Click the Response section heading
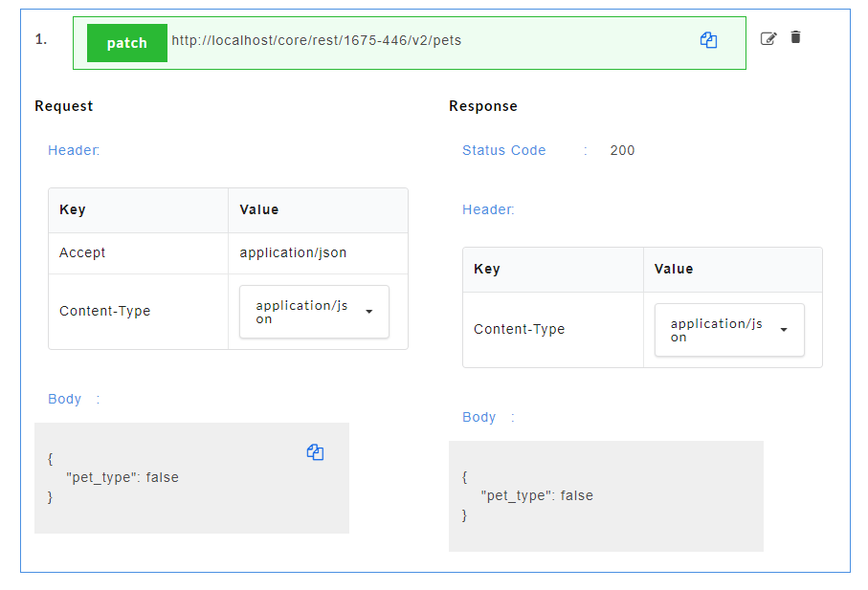The height and width of the screenshot is (590, 868). 483,106
